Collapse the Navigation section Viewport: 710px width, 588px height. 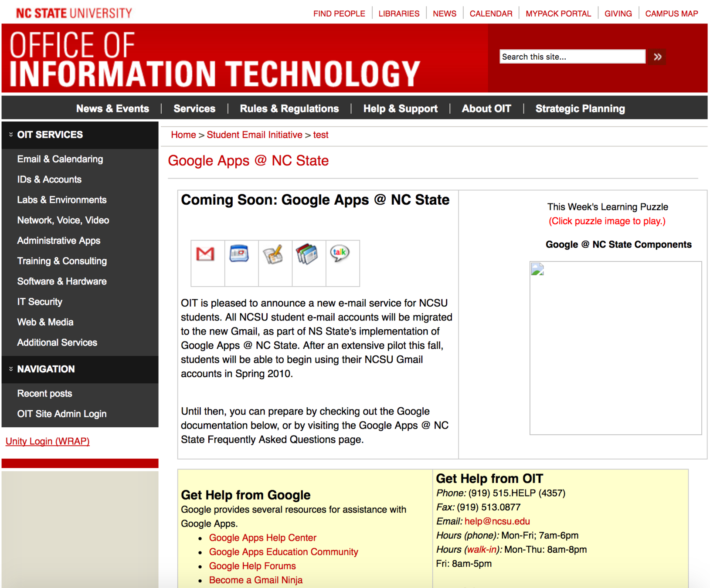(x=11, y=369)
